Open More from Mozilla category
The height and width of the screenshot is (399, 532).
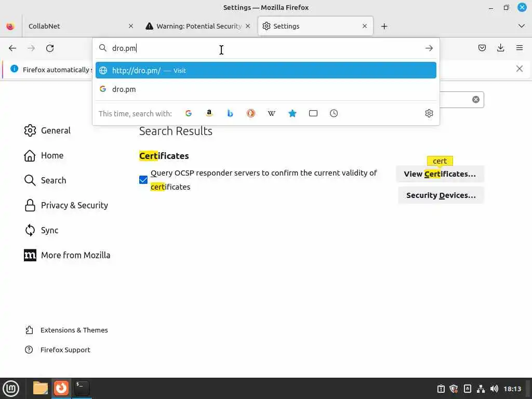pos(67,255)
